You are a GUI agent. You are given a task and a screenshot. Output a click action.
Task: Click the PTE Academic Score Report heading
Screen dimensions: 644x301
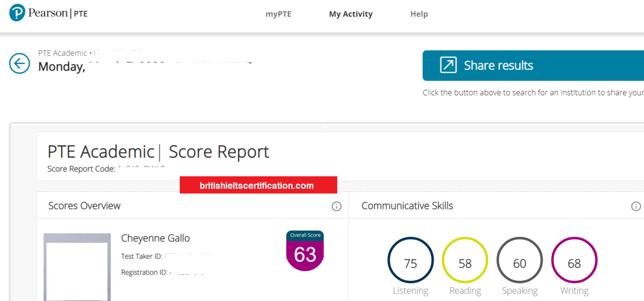158,152
